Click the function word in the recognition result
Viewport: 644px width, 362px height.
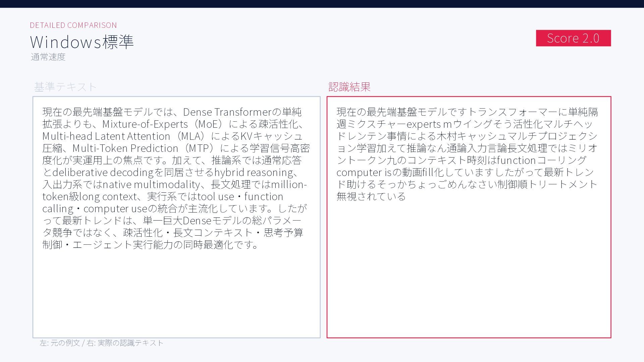[x=516, y=160]
